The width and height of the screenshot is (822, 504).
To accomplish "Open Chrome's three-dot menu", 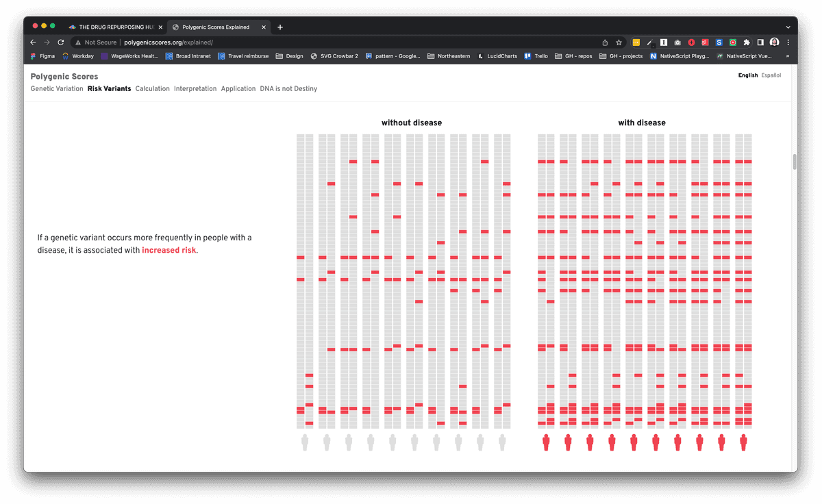I will (788, 42).
